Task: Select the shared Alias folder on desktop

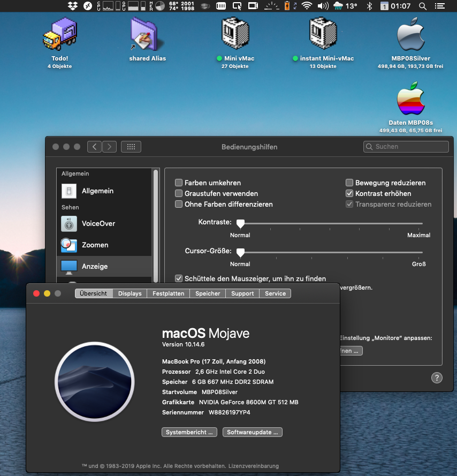Action: pos(147,34)
